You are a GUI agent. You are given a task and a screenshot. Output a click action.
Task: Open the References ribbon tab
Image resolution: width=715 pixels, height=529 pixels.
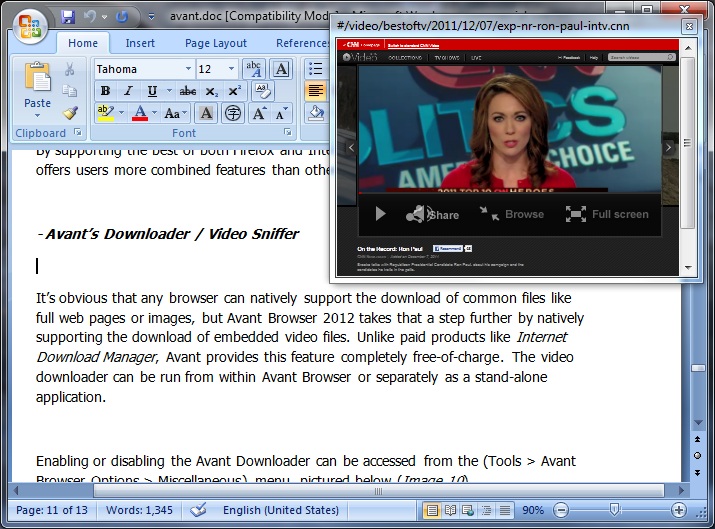(x=302, y=43)
